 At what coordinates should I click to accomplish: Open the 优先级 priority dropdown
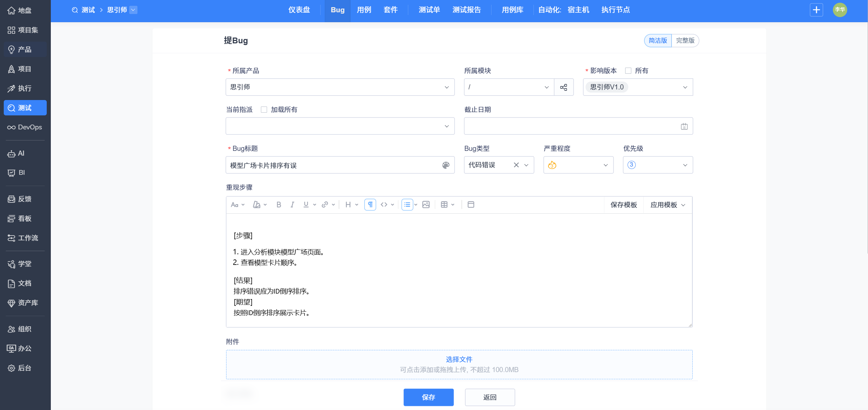pos(658,165)
